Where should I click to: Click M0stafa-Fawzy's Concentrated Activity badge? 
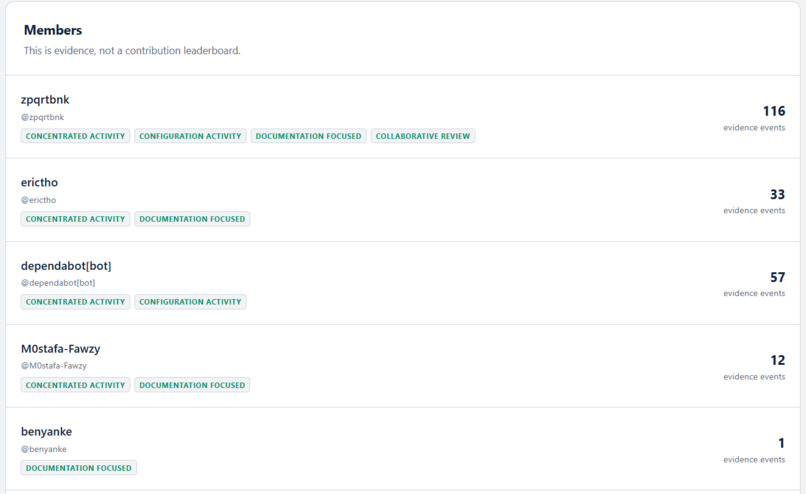pyautogui.click(x=76, y=385)
